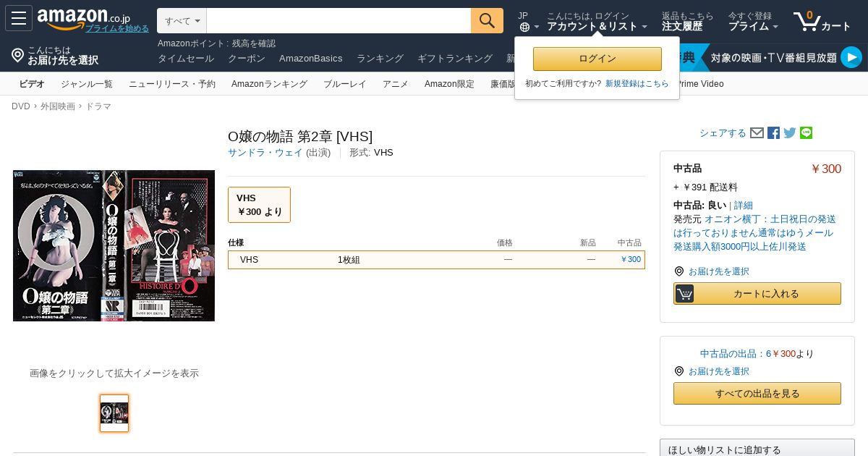Open ランキング in the nav bar
Viewport: 868px width, 456px height.
[380, 59]
